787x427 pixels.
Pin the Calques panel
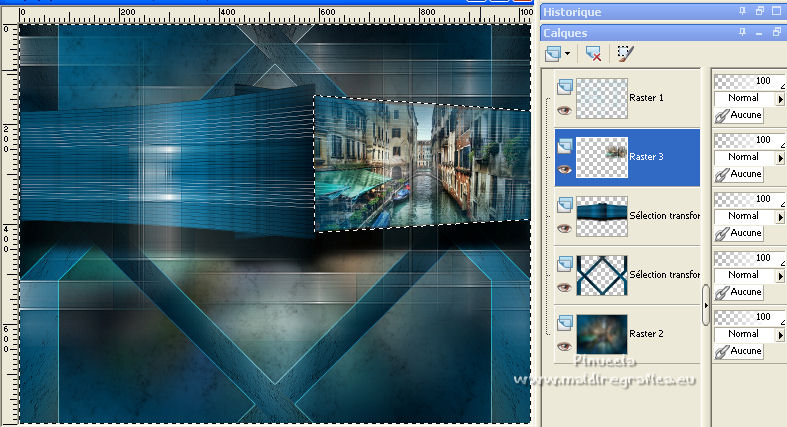click(x=742, y=32)
